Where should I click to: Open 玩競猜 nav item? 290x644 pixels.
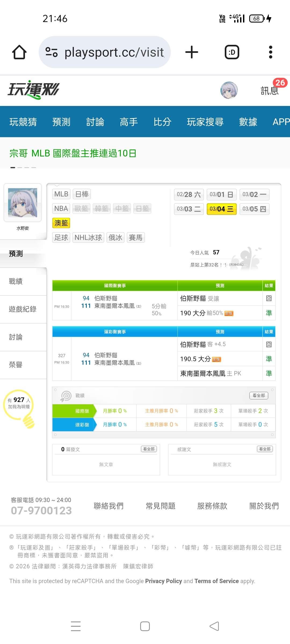23,122
